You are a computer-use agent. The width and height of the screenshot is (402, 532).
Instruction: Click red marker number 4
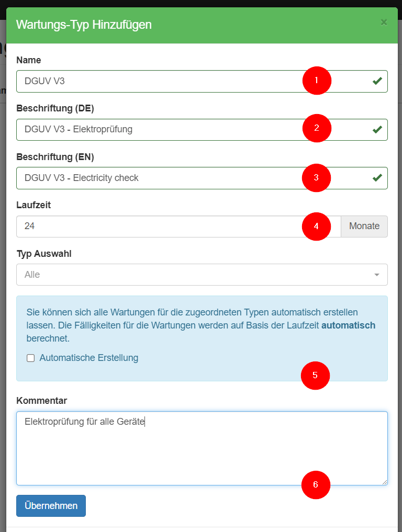(316, 227)
